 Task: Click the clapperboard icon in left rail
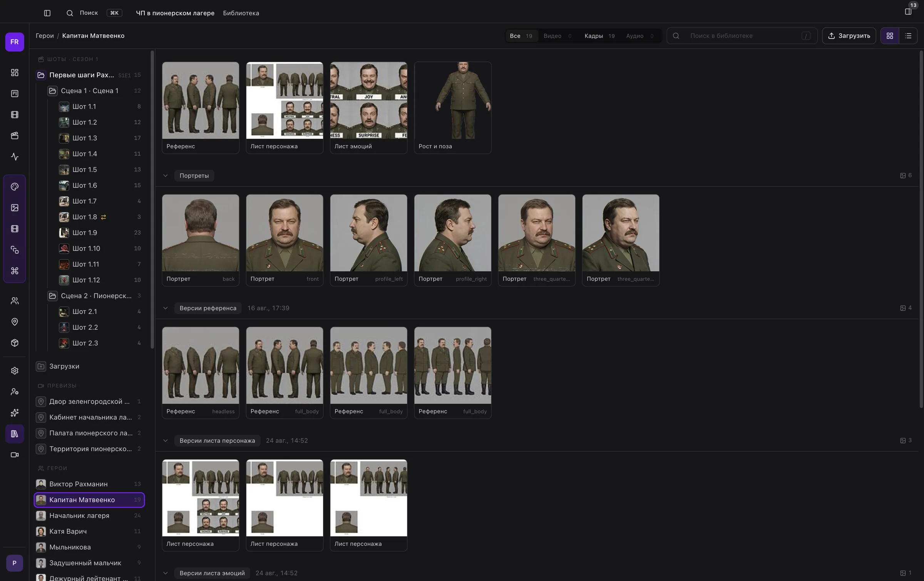click(x=15, y=136)
